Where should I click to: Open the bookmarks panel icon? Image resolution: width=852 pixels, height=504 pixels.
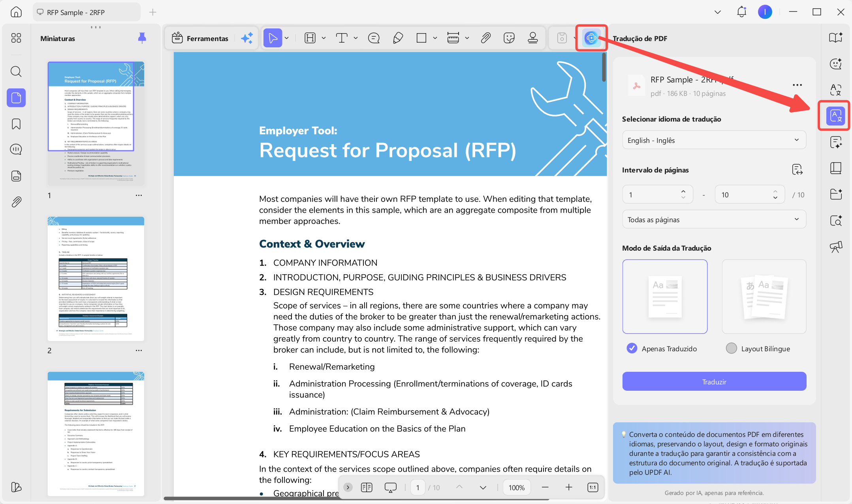tap(16, 124)
